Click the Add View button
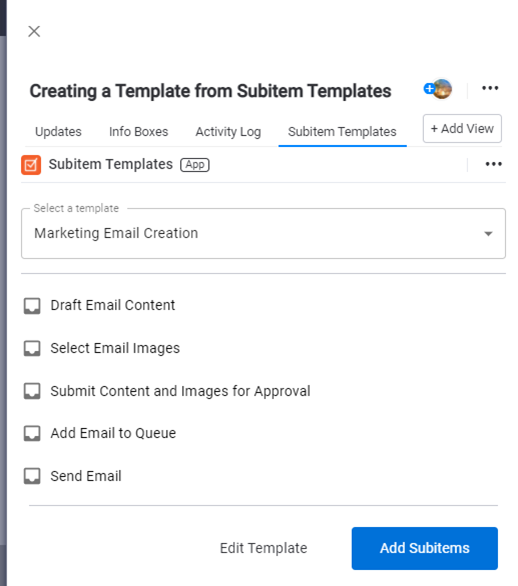The image size is (518, 586). tap(462, 129)
